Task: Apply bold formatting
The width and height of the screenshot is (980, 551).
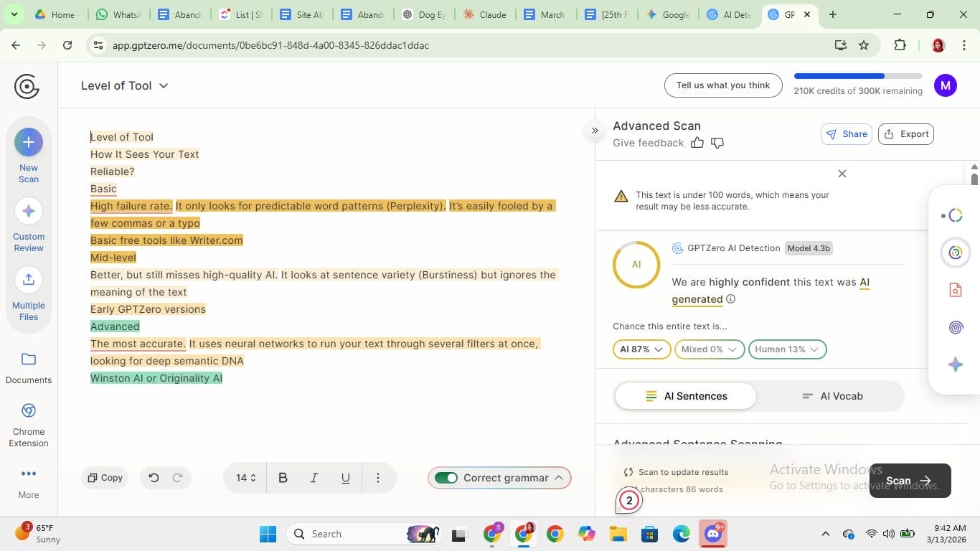Action: 283,478
